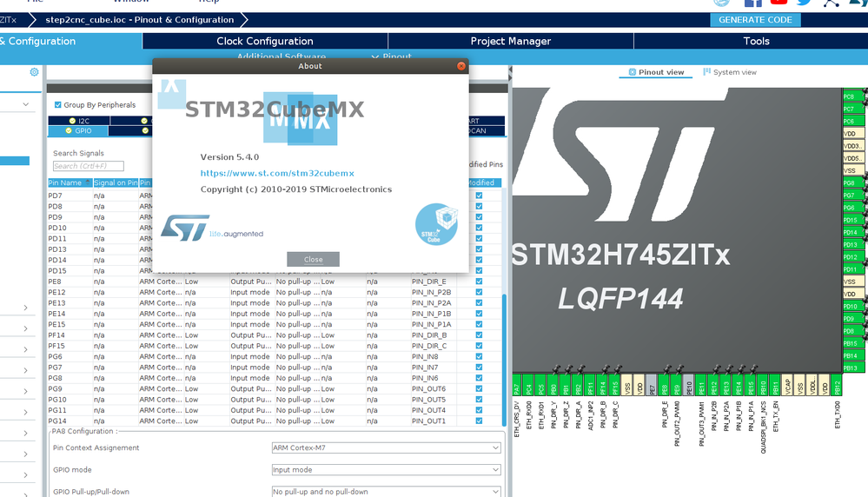Click PIN_IN8 user label cell
Image resolution: width=868 pixels, height=497 pixels.
coord(434,356)
